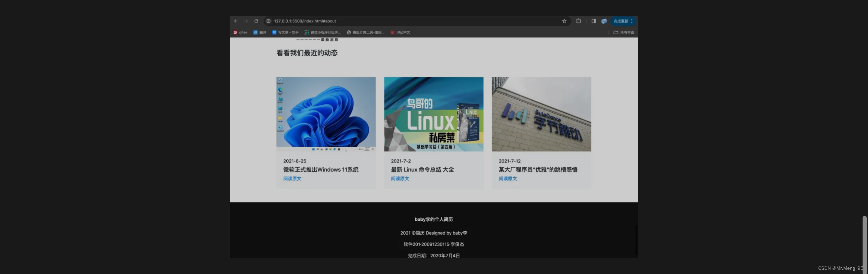868x274 pixels.
Task: Go back with the browser back arrow
Action: point(236,21)
